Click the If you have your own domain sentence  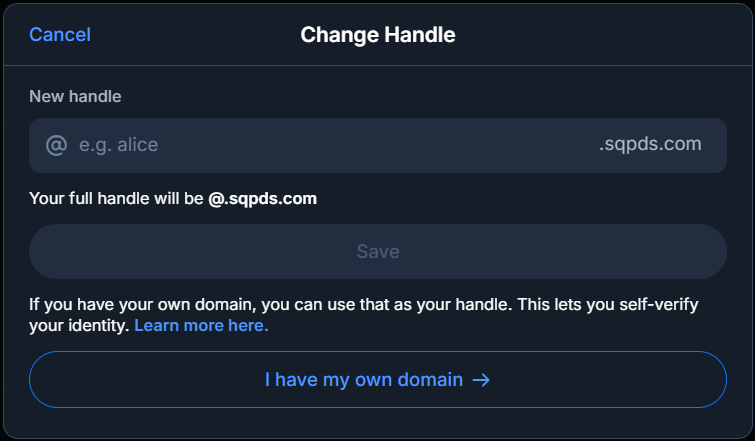pos(271,304)
